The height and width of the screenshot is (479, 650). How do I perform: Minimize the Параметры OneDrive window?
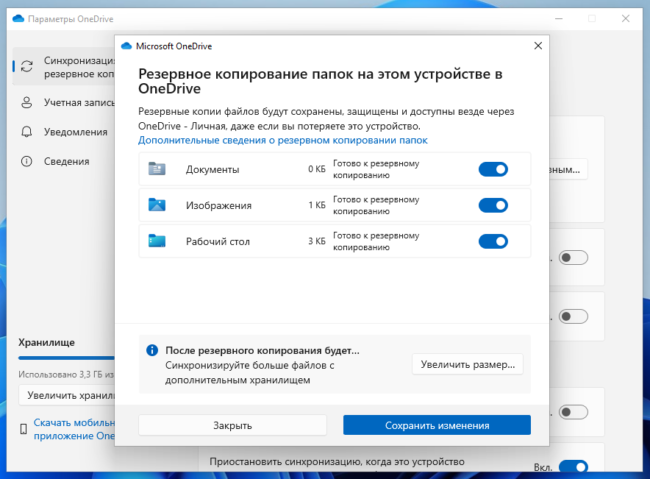click(x=559, y=19)
